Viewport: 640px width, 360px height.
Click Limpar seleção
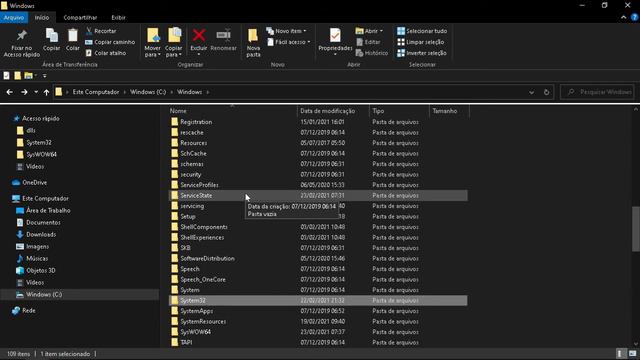[420, 42]
